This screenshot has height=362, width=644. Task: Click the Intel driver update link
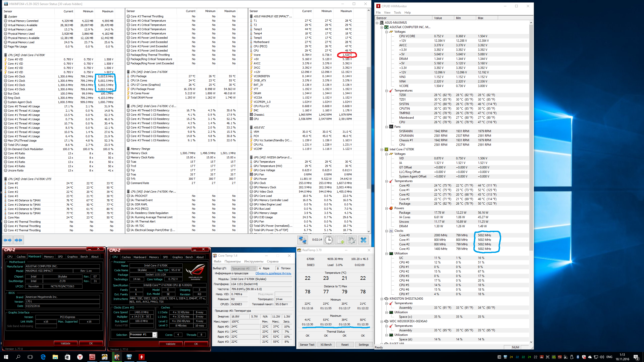click(x=273, y=273)
